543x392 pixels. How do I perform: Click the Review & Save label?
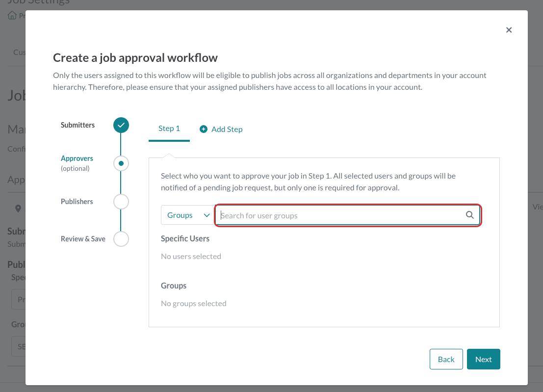point(83,239)
